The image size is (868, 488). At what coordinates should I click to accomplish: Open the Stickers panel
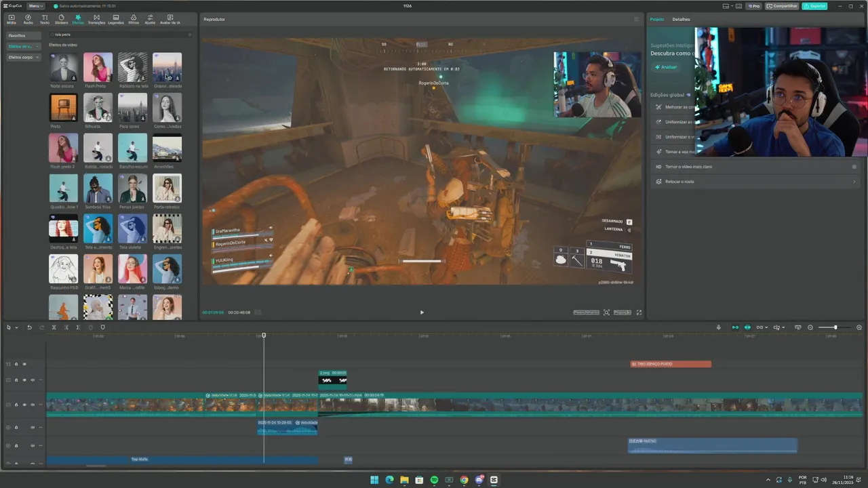(x=61, y=19)
